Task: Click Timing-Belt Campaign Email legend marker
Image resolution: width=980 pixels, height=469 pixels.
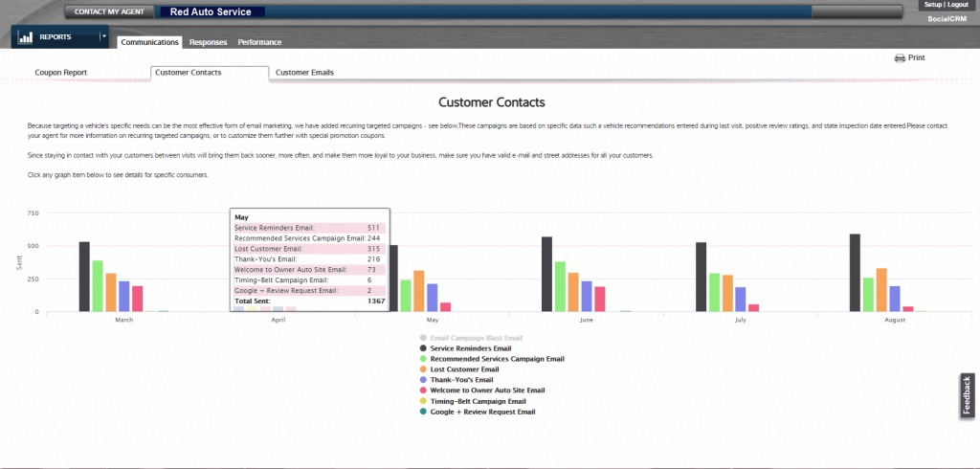Action: [424, 401]
